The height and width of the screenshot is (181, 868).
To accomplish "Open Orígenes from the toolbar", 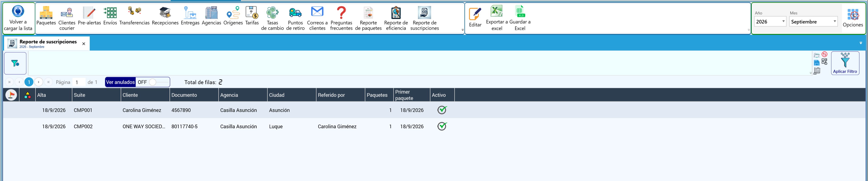I will [233, 16].
